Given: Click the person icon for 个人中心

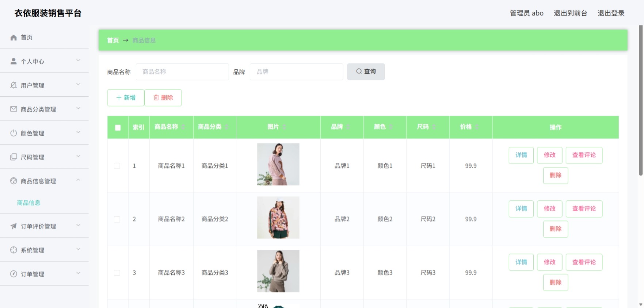Looking at the screenshot, I should pos(14,61).
